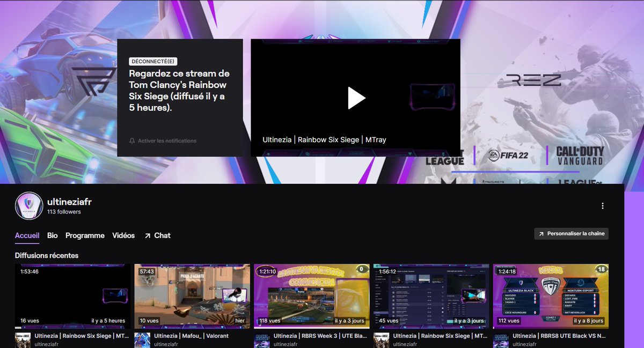Click the '113 followers' text
Viewport: 644px width, 348px height.
[64, 212]
